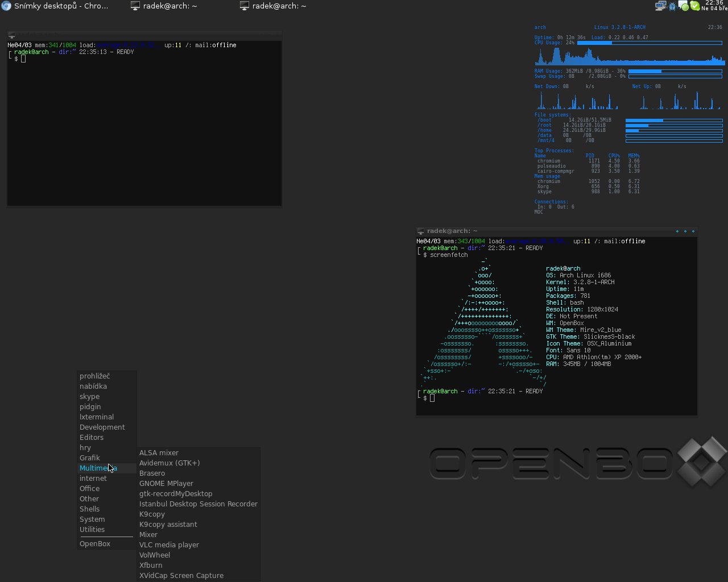Select nabídka in the root menu
Screen dimensions: 728x582
click(107, 386)
